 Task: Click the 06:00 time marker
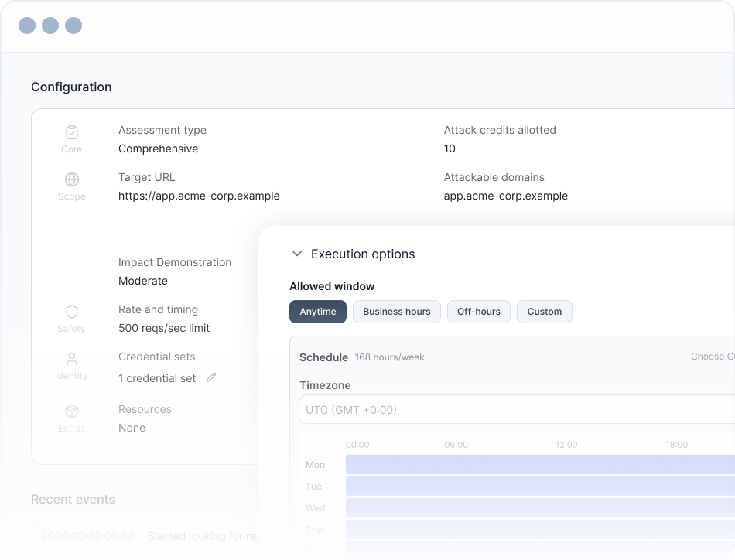click(x=456, y=444)
